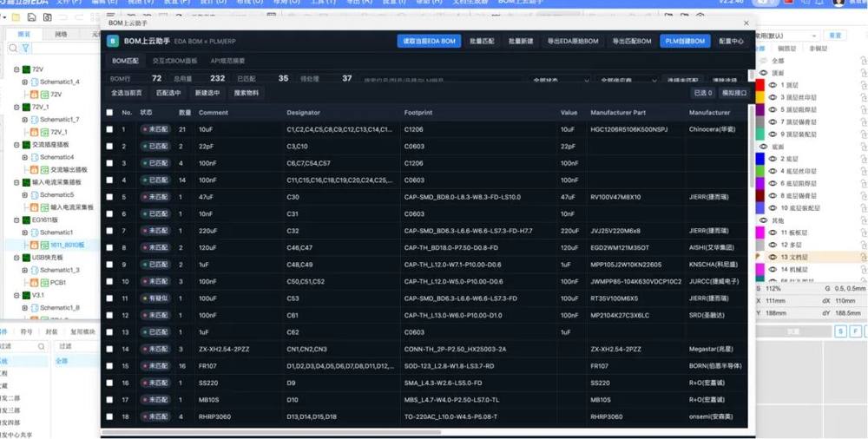This screenshot has height=439, width=868.
Task: Check the box for row 8 120uF
Action: coord(109,248)
